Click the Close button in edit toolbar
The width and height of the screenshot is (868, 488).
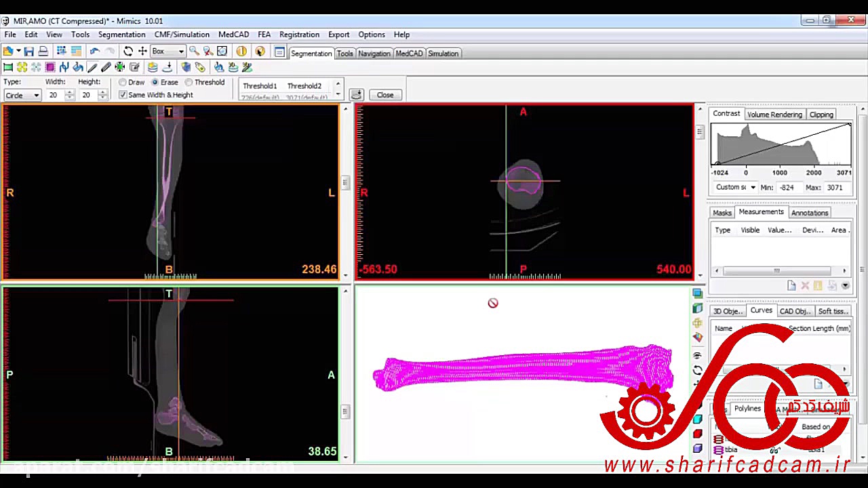click(x=385, y=95)
